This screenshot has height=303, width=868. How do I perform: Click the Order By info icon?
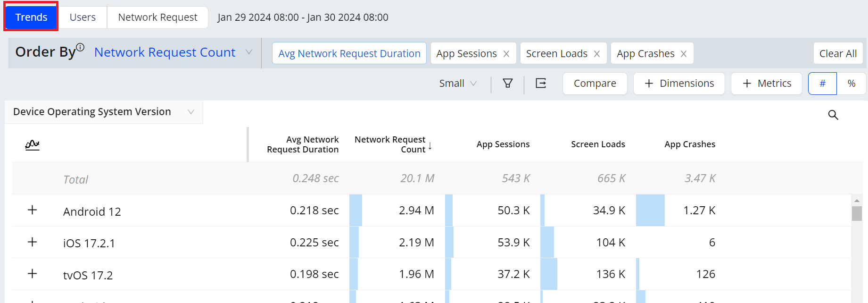(x=80, y=47)
